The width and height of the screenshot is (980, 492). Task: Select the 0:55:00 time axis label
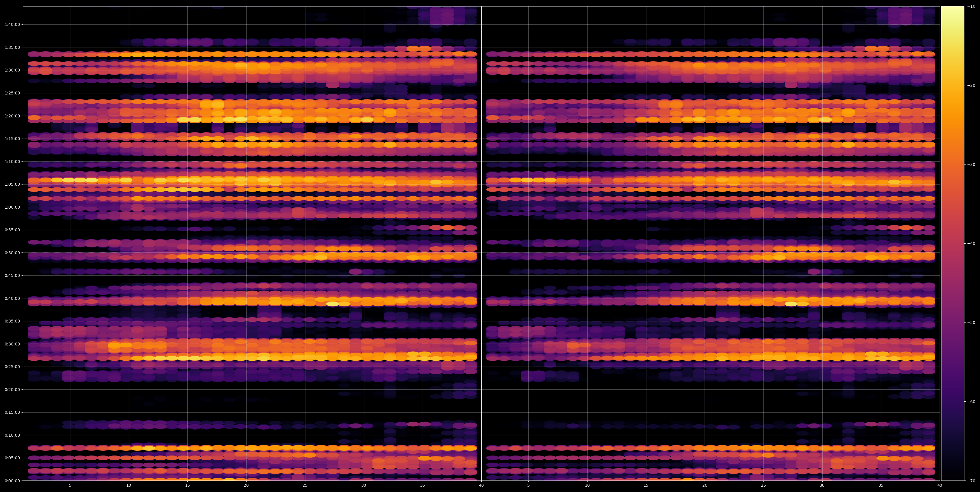tap(12, 230)
